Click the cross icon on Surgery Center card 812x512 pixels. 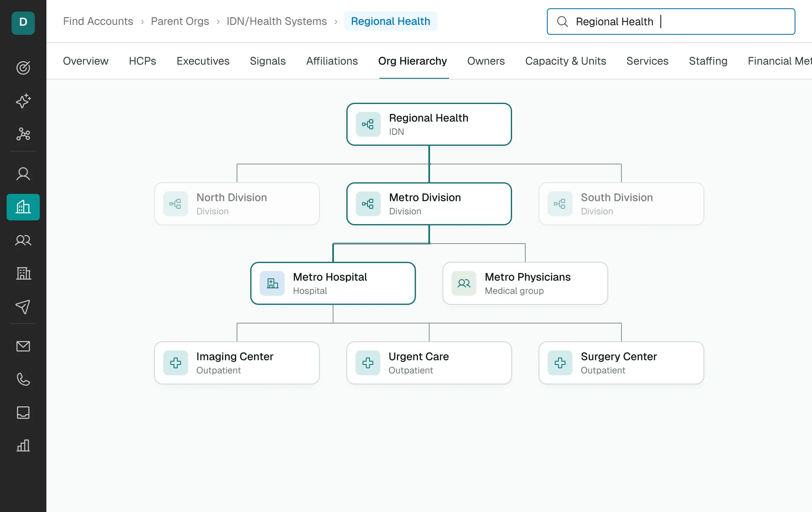[560, 363]
